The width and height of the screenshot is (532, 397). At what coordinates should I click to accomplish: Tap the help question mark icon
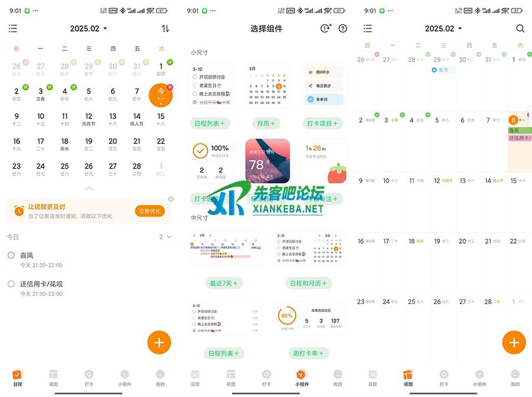[x=343, y=28]
